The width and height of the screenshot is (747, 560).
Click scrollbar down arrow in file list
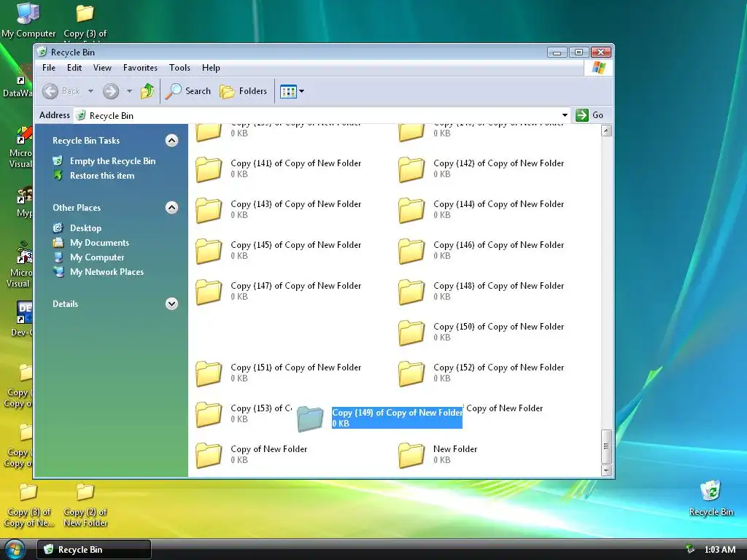pos(606,470)
